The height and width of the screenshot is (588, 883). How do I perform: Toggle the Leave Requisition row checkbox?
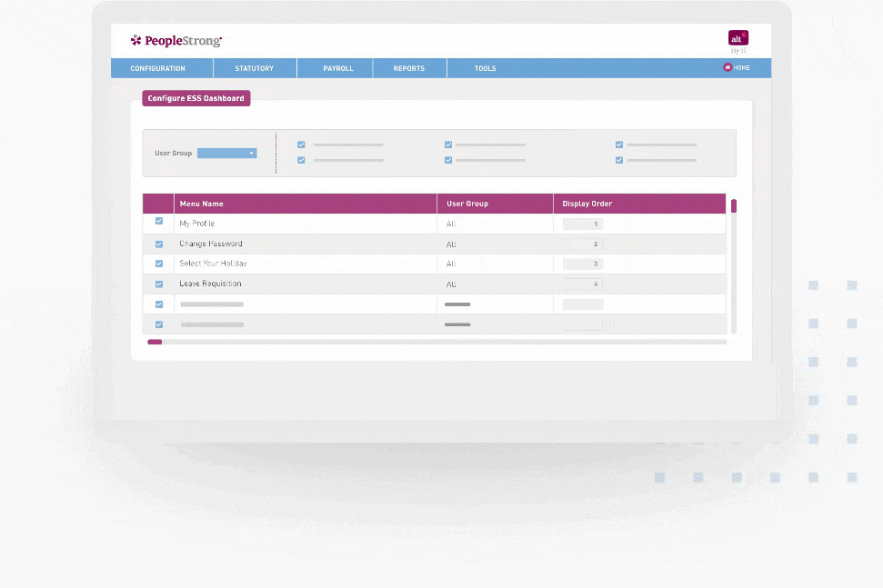tap(159, 284)
